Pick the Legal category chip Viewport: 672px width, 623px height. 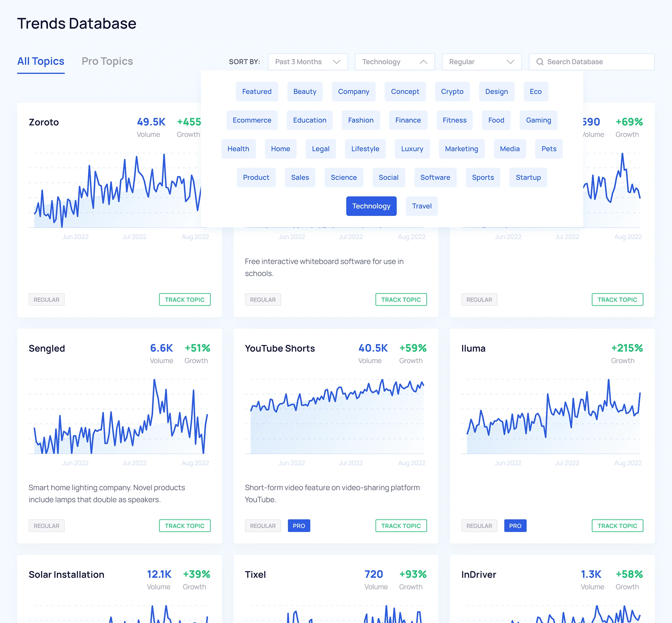click(x=320, y=149)
